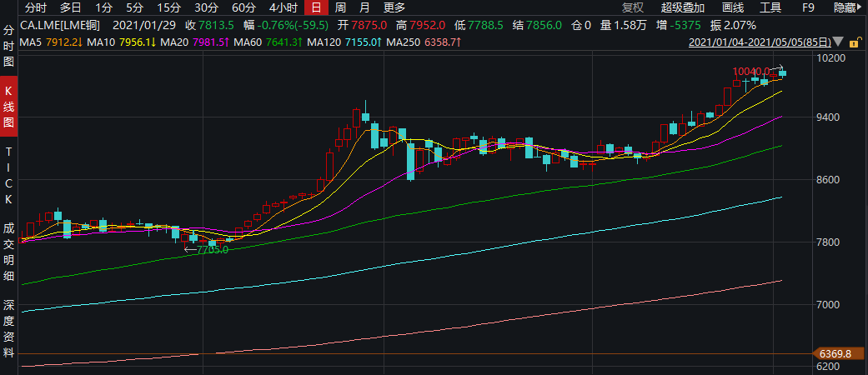Viewport: 868px width, 375px height.
Task: Switch the chart to the 月 monthly period
Action: pyautogui.click(x=364, y=7)
